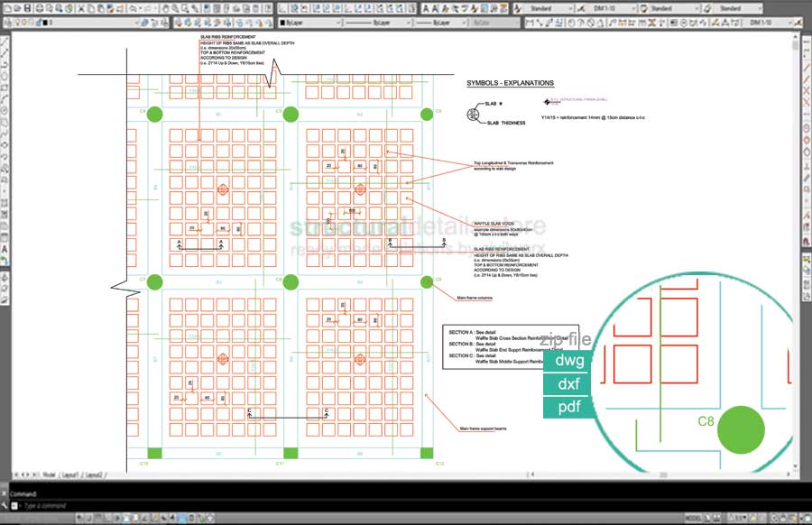The image size is (812, 525).
Task: Open the Layer Properties Manager icon
Action: tap(7, 23)
